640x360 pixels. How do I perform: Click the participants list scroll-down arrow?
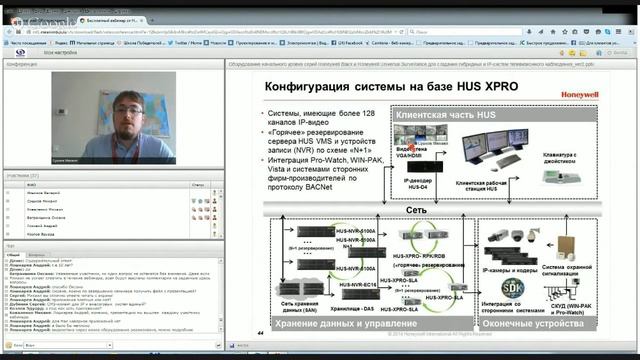221,236
